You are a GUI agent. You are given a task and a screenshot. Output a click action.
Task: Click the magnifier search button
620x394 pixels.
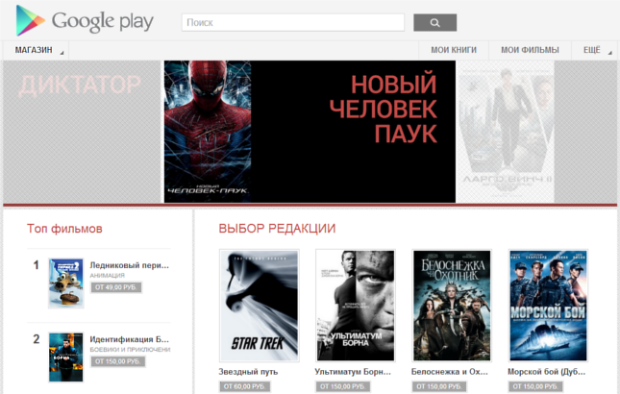tap(435, 23)
